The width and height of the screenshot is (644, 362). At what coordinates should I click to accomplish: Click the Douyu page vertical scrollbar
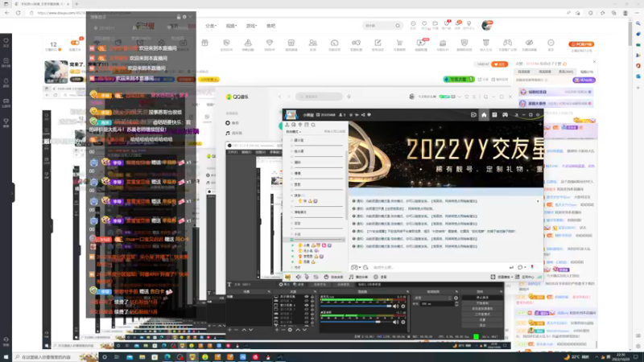tap(630, 33)
